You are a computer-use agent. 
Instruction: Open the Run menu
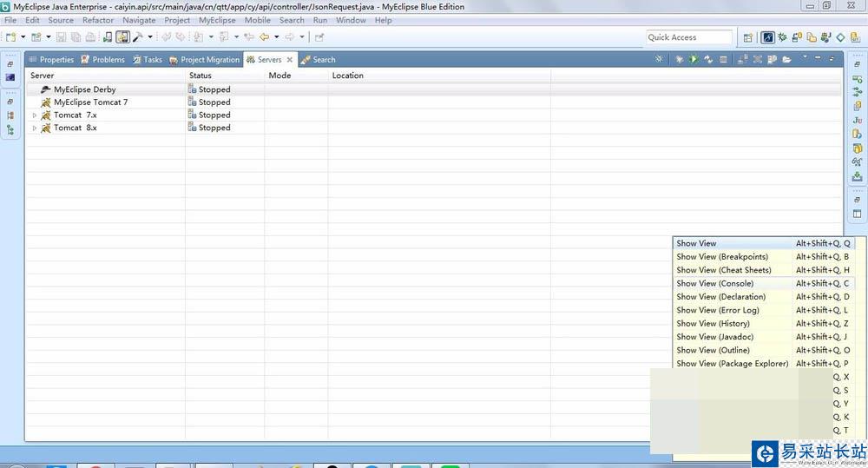click(320, 20)
